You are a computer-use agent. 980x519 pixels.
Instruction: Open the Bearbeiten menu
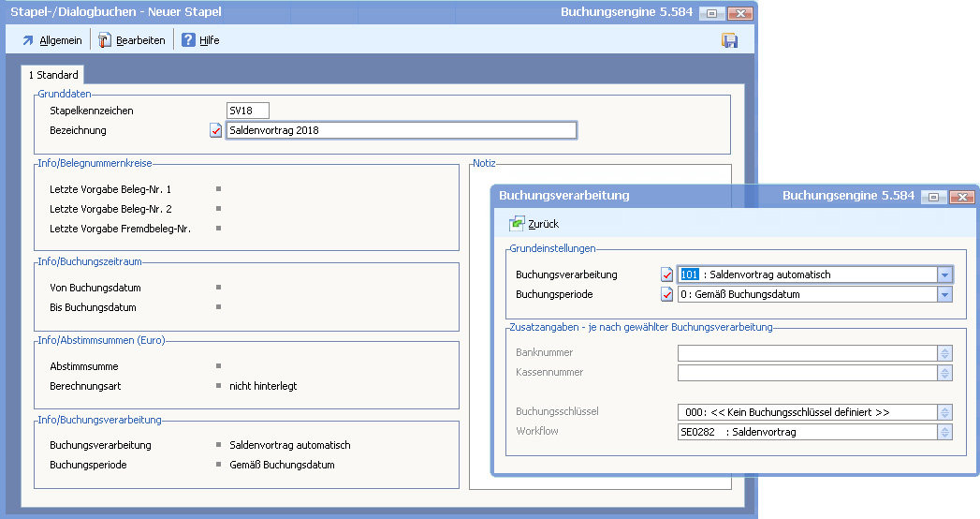coord(140,40)
